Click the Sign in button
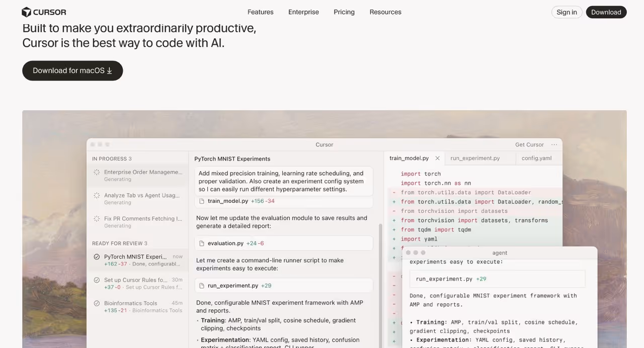The height and width of the screenshot is (348, 644). [567, 12]
